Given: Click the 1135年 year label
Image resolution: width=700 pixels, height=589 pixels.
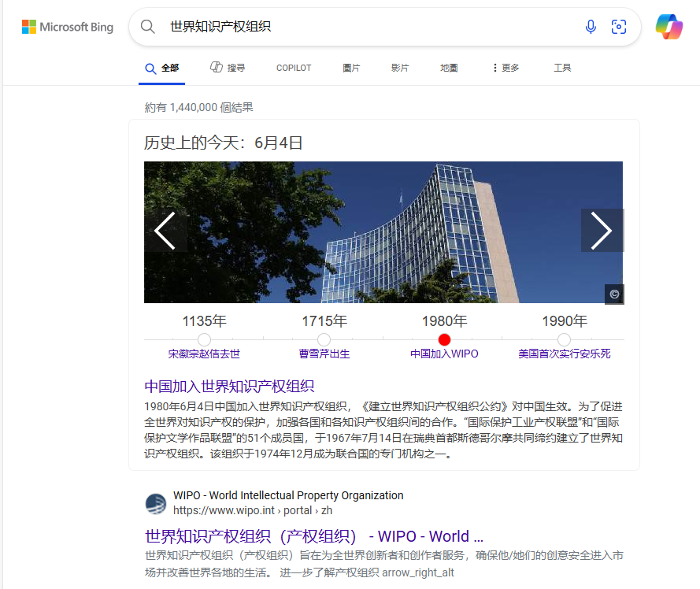Looking at the screenshot, I should click(x=204, y=321).
